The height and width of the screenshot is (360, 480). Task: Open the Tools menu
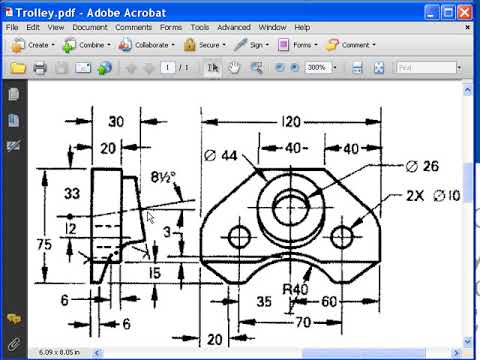click(x=200, y=28)
